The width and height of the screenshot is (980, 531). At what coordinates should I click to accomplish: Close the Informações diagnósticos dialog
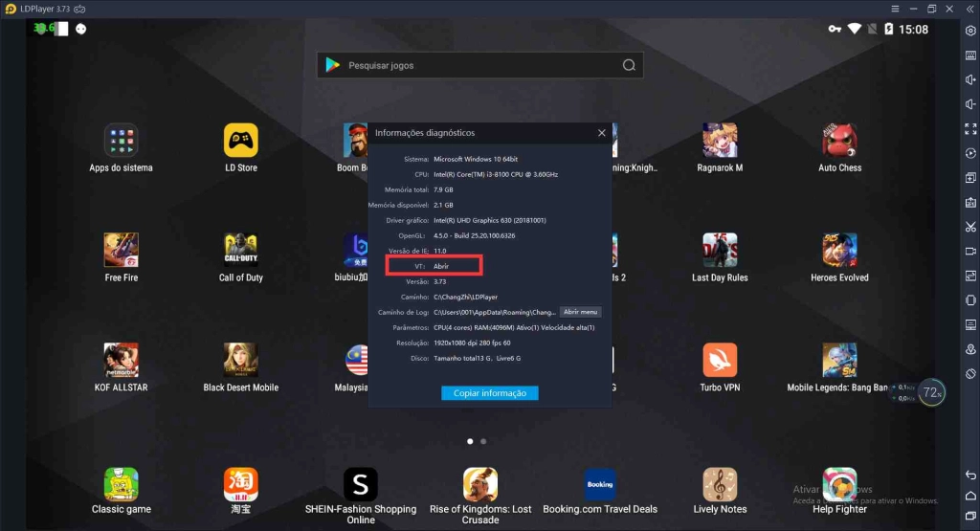[601, 133]
